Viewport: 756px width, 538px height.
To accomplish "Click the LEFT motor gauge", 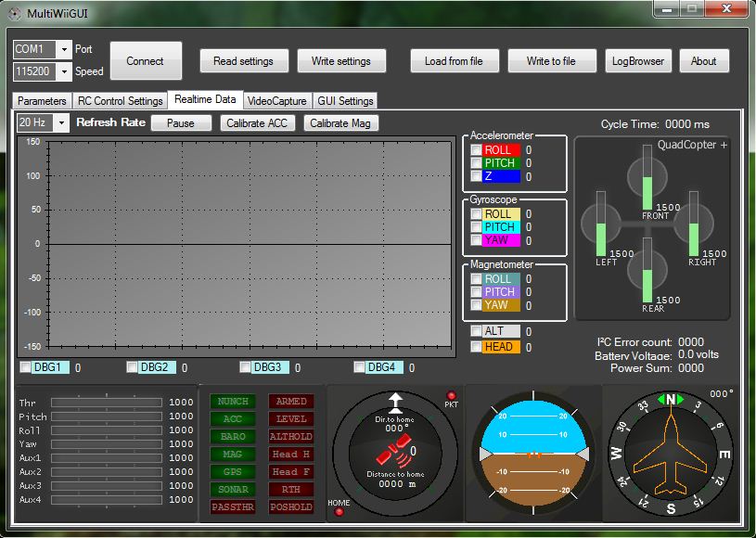I will 601,224.
